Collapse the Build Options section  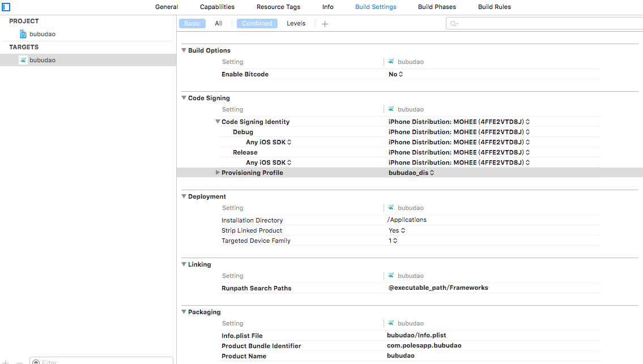[x=184, y=50]
